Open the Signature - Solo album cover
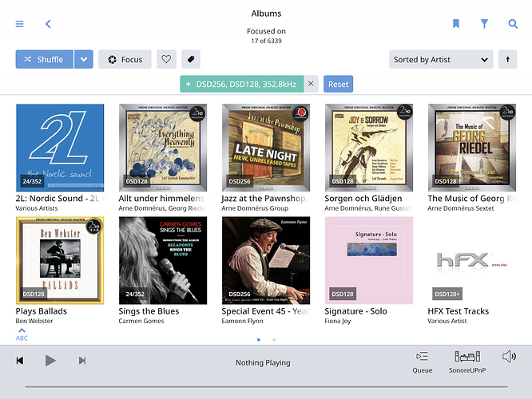Image resolution: width=532 pixels, height=399 pixels. [x=369, y=260]
